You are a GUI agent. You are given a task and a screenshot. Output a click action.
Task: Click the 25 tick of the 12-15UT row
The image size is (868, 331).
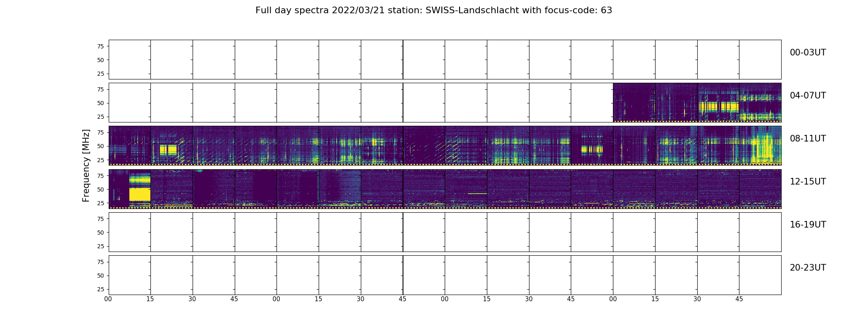point(100,203)
